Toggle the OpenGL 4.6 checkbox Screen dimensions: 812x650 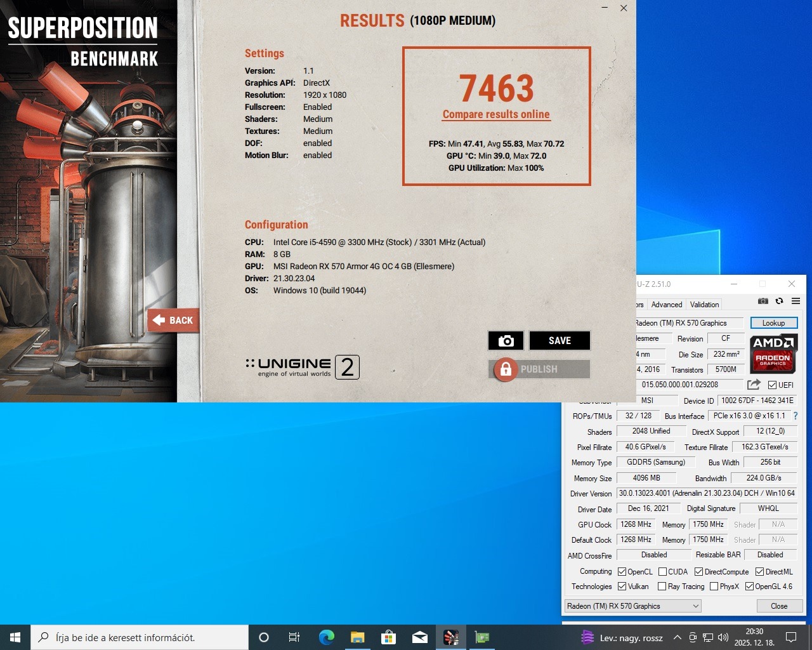pos(749,587)
